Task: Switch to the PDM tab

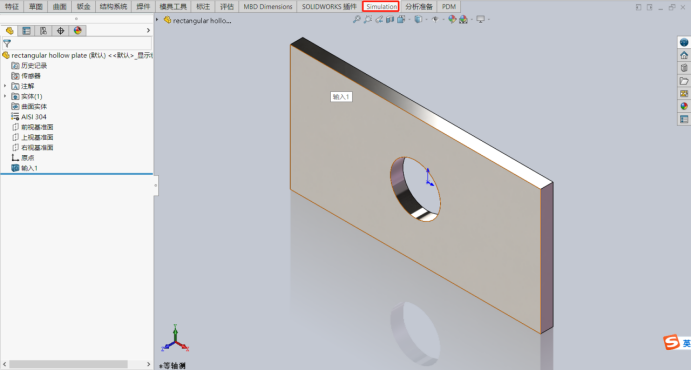Action: pos(449,6)
